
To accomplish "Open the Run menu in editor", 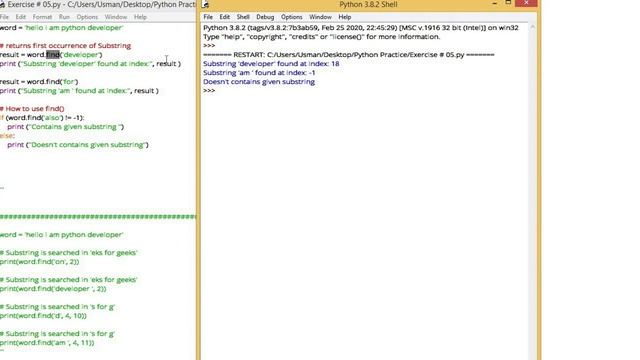I will tap(64, 17).
